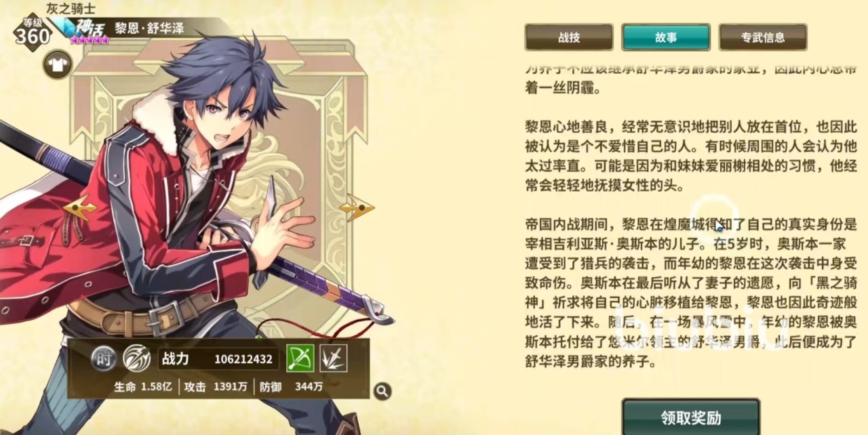This screenshot has width=868, height=435.
Task: Tap the 战力 106212432 power field
Action: [217, 358]
